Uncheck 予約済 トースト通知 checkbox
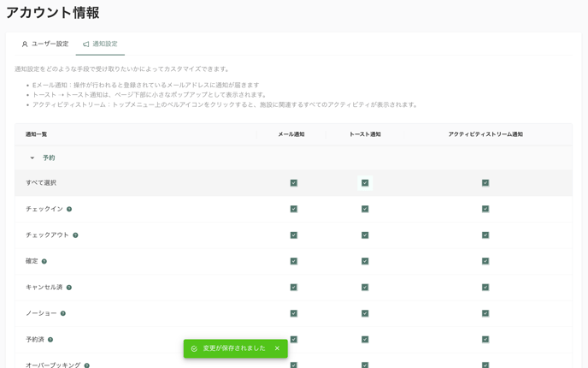 [365, 340]
